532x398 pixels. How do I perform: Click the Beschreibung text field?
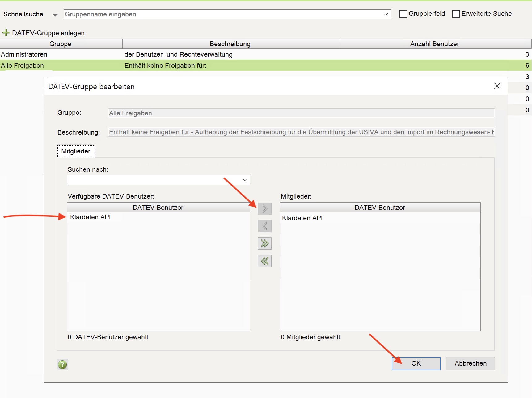[301, 132]
